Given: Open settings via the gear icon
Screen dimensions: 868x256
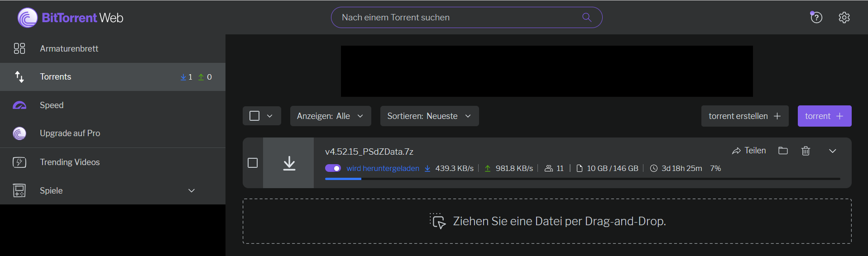Looking at the screenshot, I should point(844,18).
